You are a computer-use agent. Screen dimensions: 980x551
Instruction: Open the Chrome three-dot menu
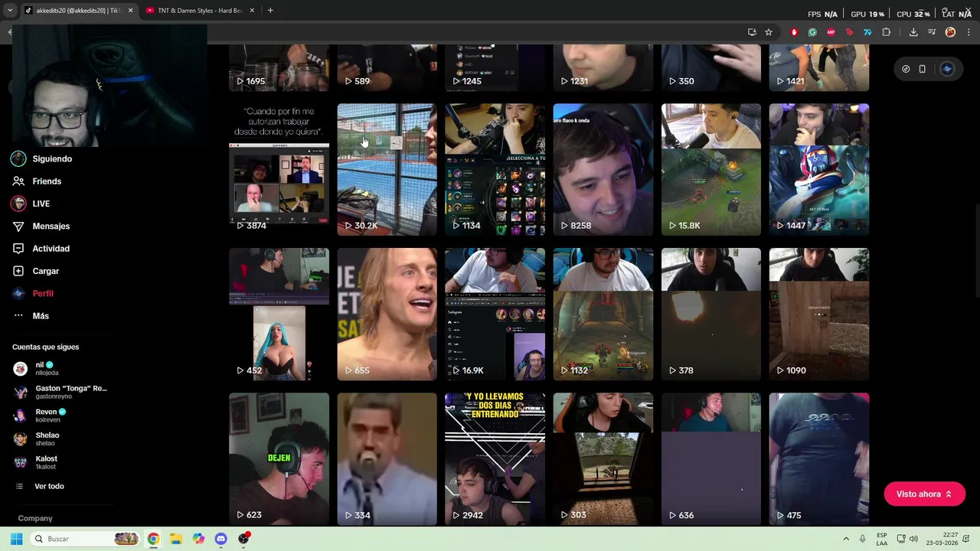click(x=967, y=32)
